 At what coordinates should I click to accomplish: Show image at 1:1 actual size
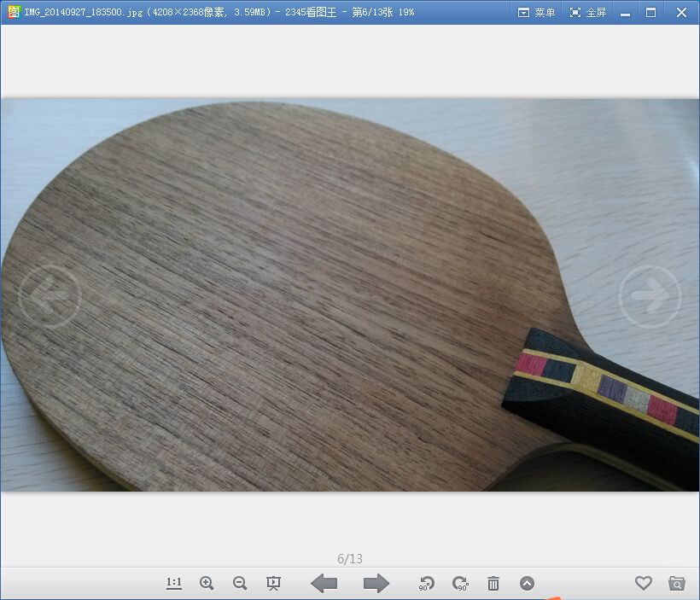tap(174, 583)
